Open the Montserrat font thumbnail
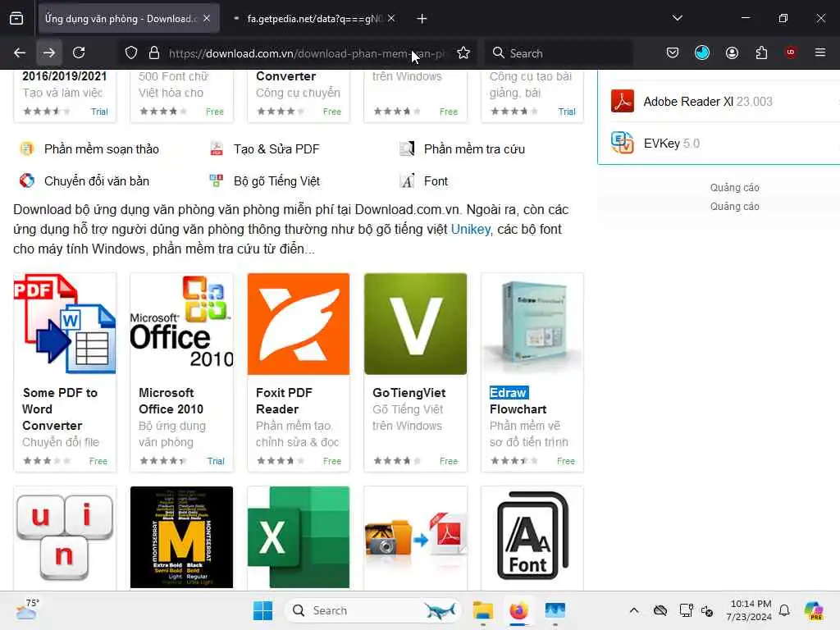This screenshot has height=630, width=840. pos(181,536)
